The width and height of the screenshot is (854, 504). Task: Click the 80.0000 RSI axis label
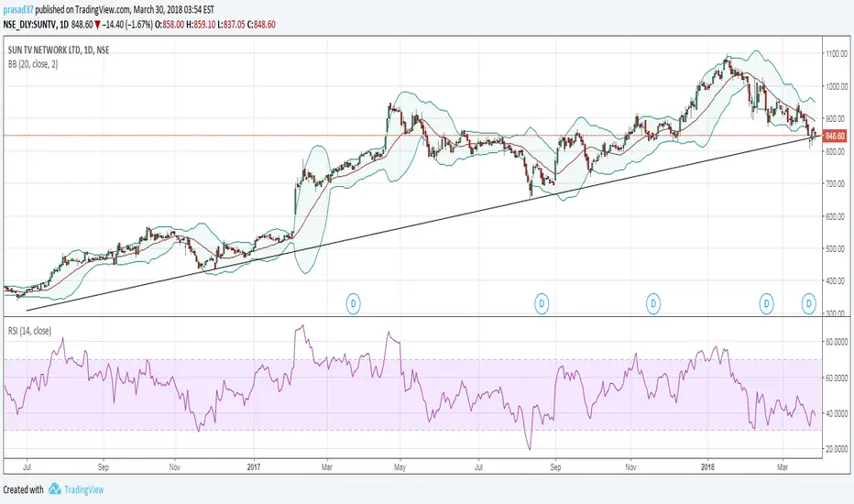838,342
